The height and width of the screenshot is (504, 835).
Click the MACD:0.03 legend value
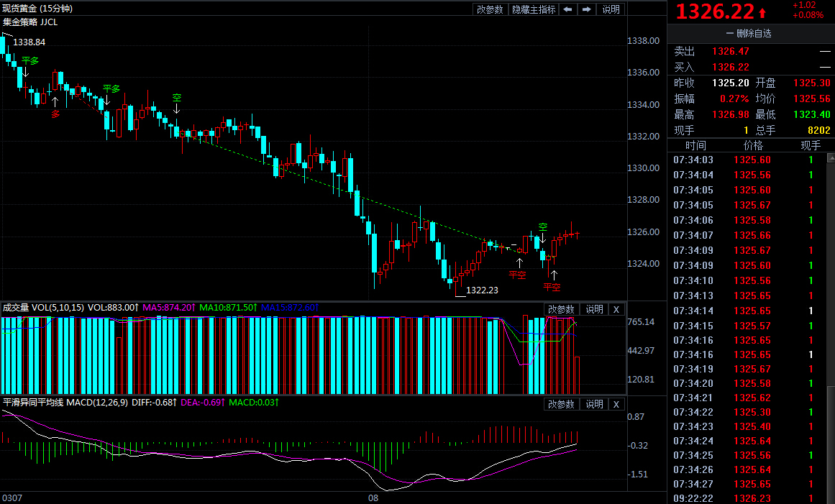(x=254, y=403)
